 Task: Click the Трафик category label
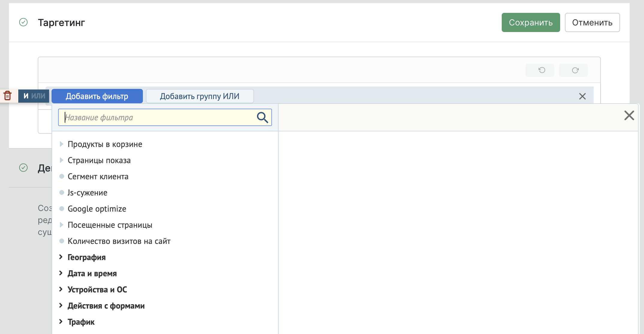pos(81,322)
